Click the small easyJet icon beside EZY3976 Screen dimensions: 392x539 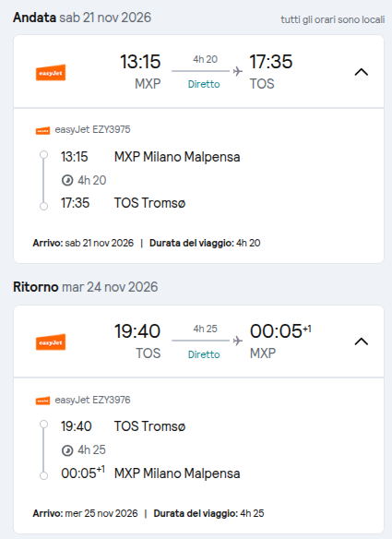click(43, 401)
